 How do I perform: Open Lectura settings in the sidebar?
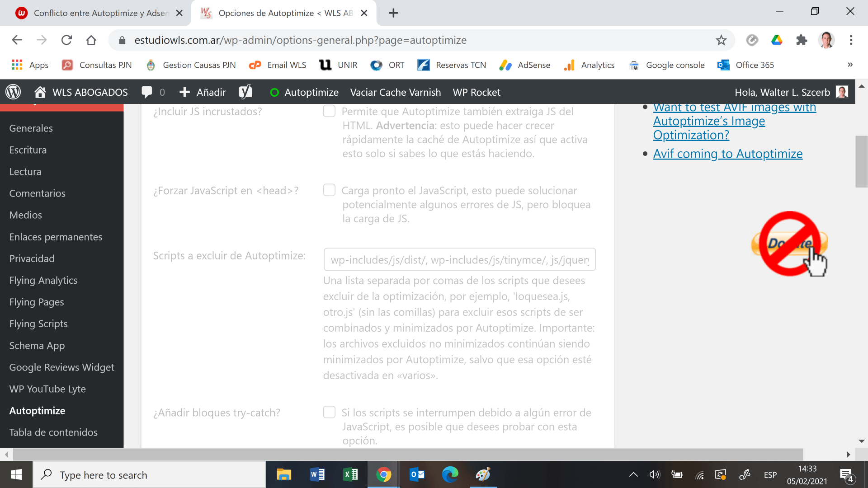click(x=25, y=172)
